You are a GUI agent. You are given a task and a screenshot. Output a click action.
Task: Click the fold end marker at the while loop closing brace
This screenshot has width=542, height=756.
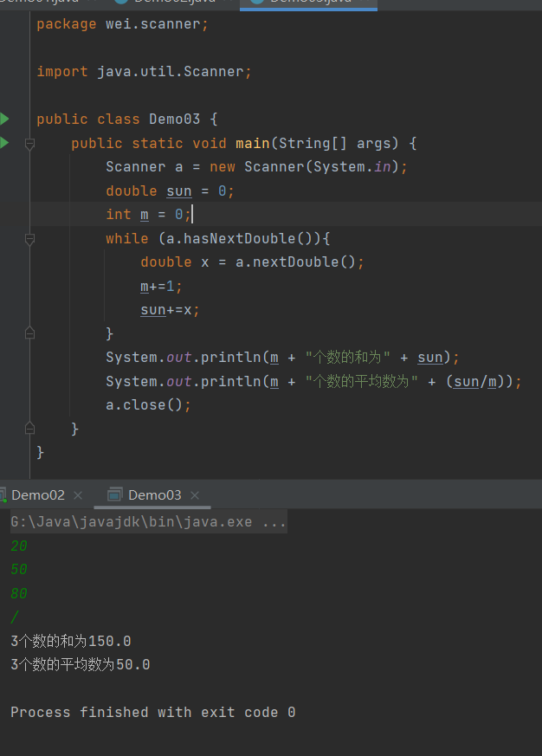29,333
